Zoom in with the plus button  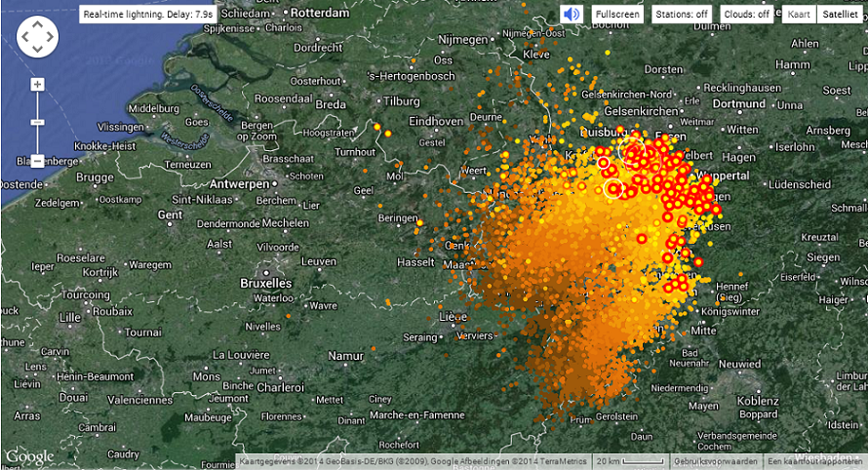click(38, 84)
